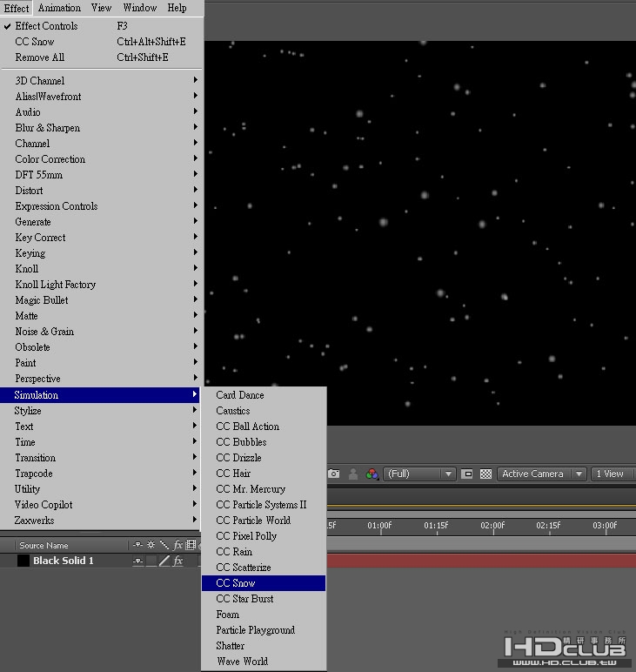Open the Show Channel RGB circles icon
Screen dimensions: 636x672
click(372, 474)
